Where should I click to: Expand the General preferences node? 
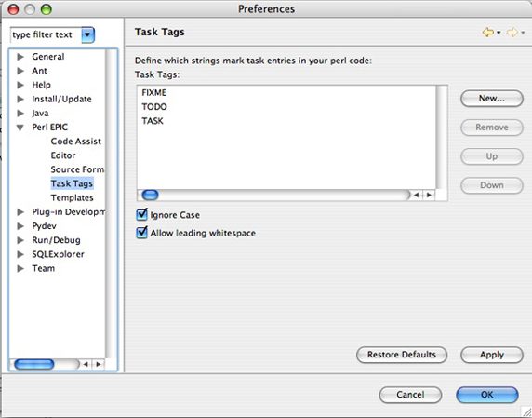[20, 57]
